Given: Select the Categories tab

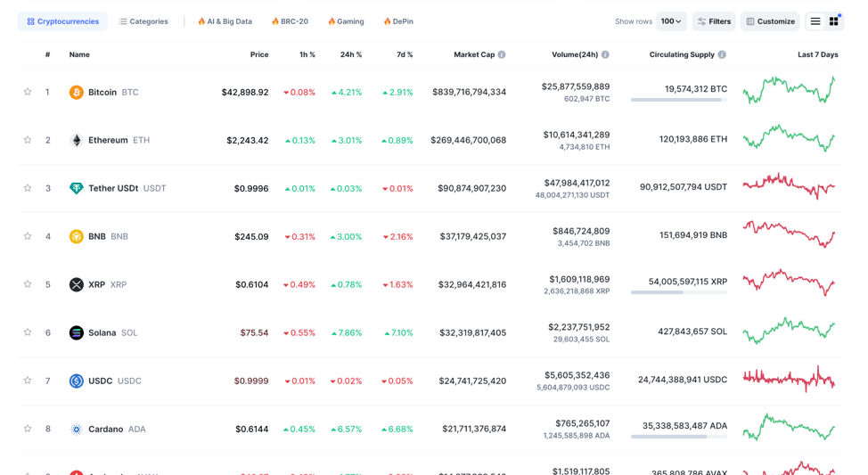Looking at the screenshot, I should tap(143, 21).
